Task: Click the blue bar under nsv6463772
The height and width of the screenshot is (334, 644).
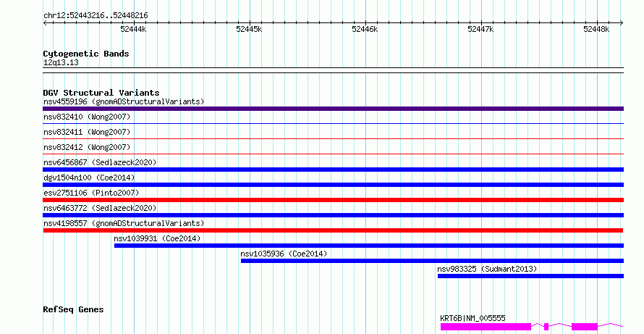Action: pos(333,215)
